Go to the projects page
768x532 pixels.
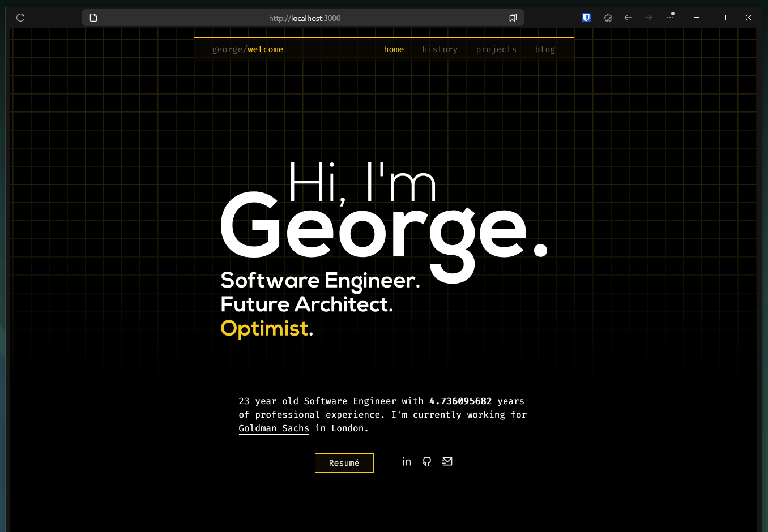pos(496,49)
